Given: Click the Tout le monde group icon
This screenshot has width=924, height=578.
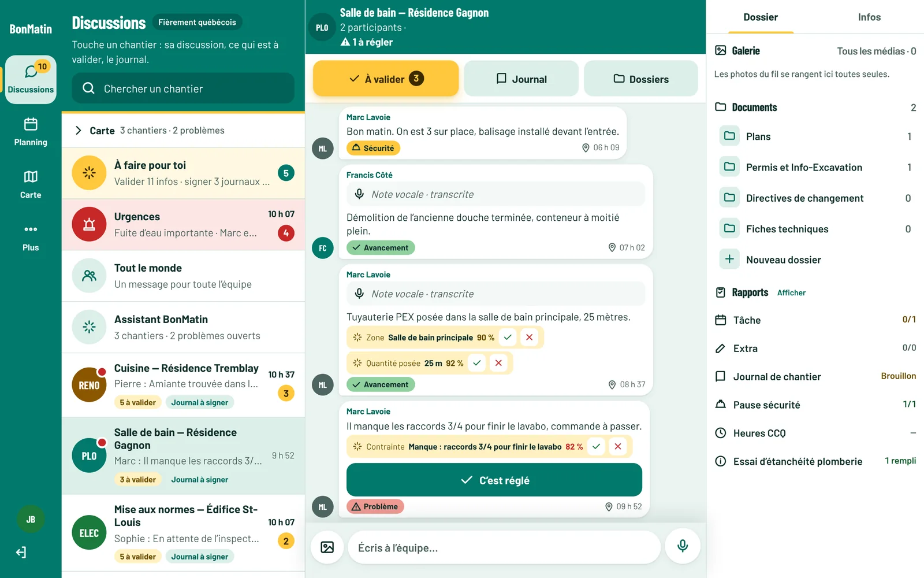Looking at the screenshot, I should point(89,276).
